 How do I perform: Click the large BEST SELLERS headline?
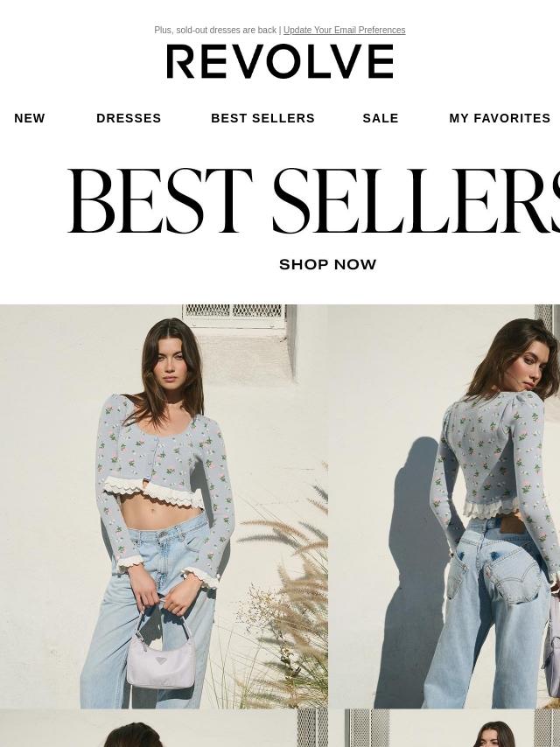coord(313,201)
